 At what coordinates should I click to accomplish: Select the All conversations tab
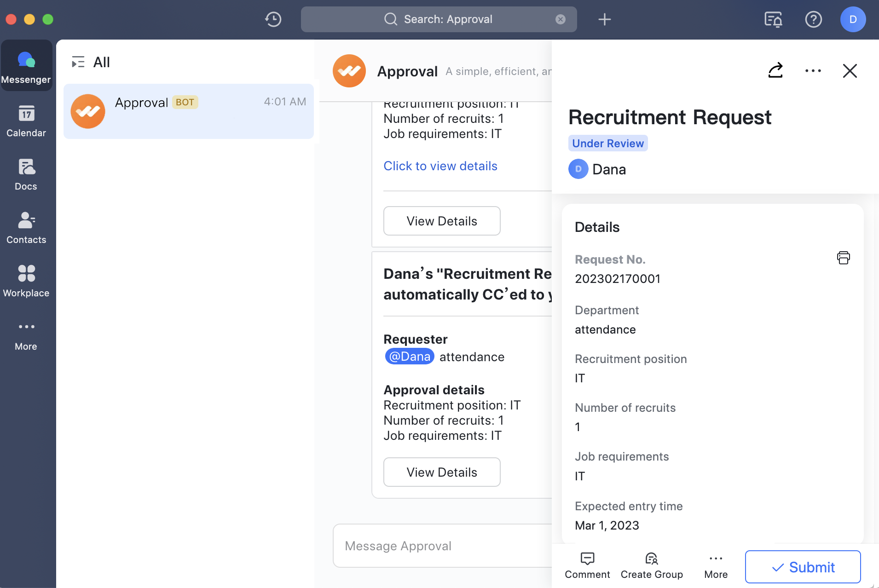point(101,61)
